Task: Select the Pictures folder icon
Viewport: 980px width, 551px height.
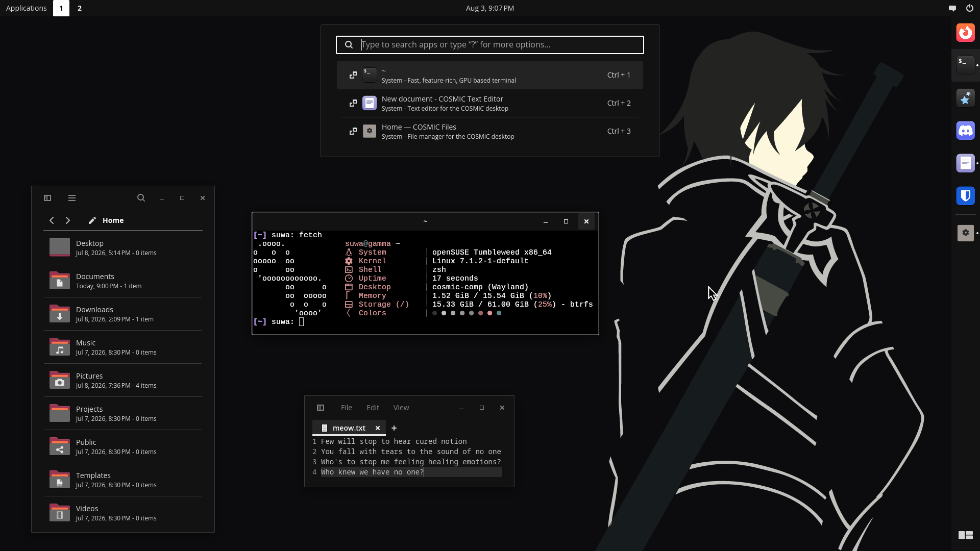Action: pyautogui.click(x=60, y=380)
